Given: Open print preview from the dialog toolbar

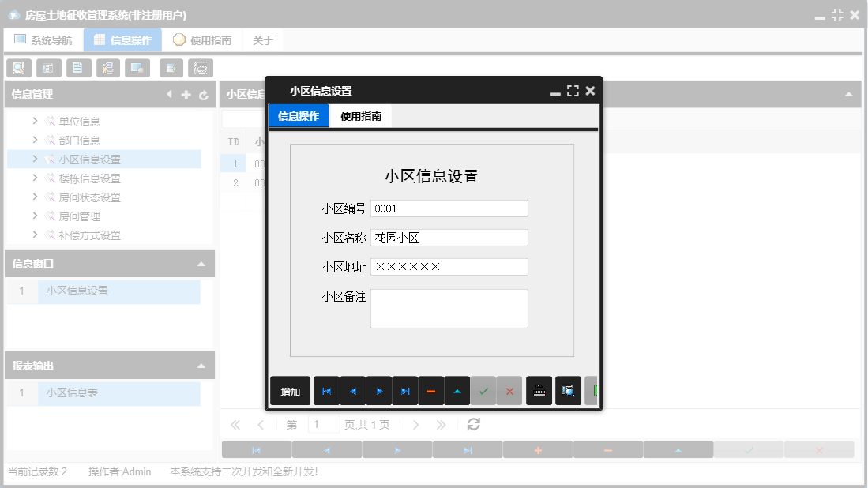Looking at the screenshot, I should click(568, 390).
